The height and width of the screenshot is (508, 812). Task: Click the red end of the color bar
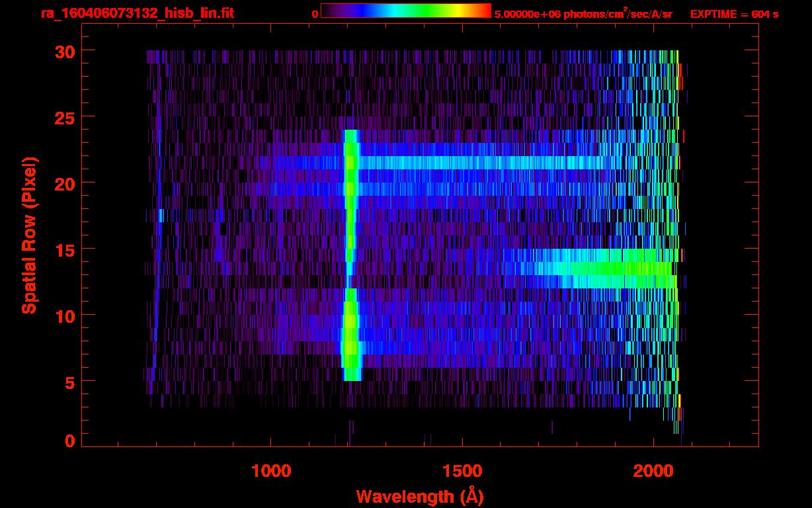coord(483,11)
